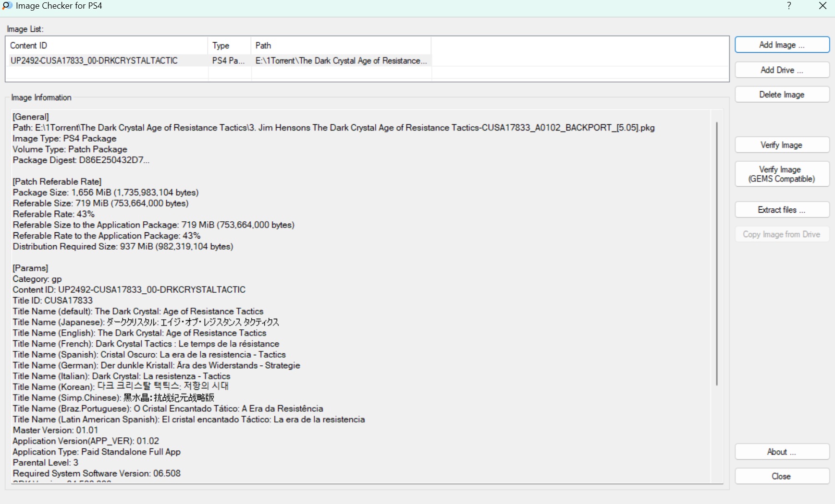Open the About dialog

click(782, 452)
